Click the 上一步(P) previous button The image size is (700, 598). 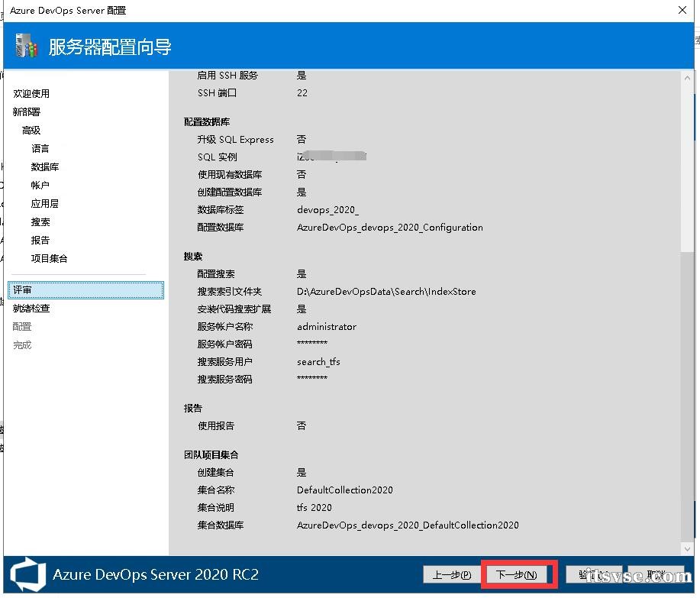pos(452,574)
